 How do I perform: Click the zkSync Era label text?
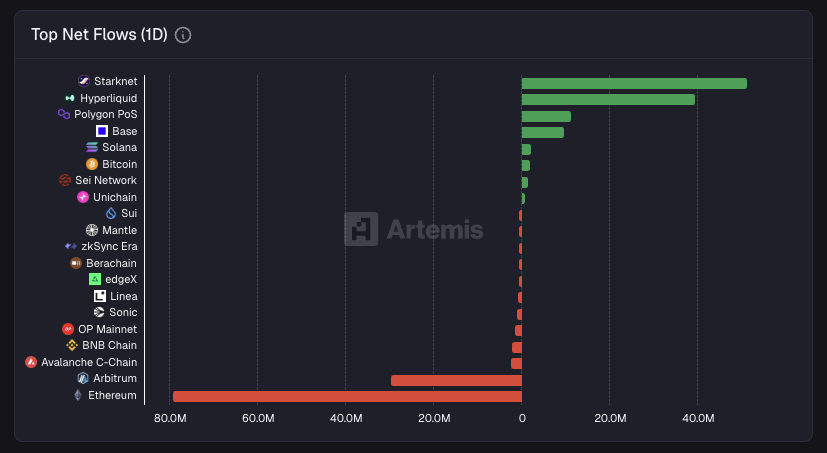point(109,246)
